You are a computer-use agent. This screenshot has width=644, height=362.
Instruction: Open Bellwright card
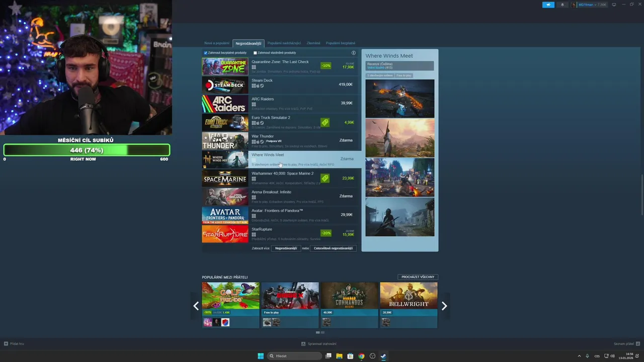tap(409, 305)
